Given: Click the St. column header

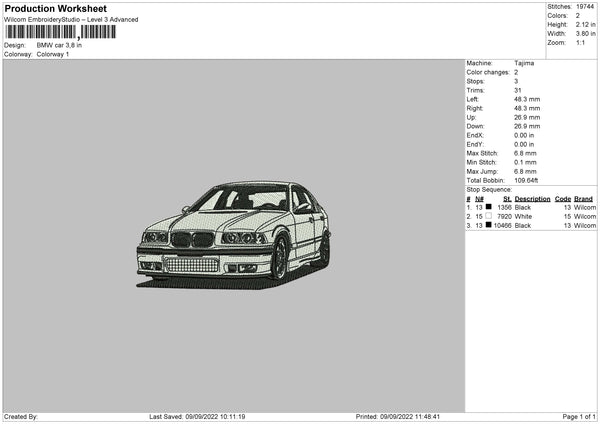Looking at the screenshot, I should [x=507, y=198].
